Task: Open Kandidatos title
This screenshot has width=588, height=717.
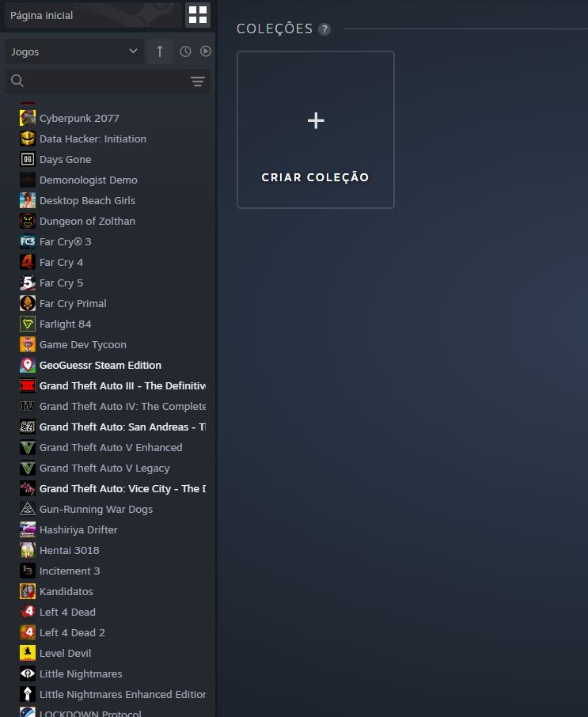Action: click(66, 591)
